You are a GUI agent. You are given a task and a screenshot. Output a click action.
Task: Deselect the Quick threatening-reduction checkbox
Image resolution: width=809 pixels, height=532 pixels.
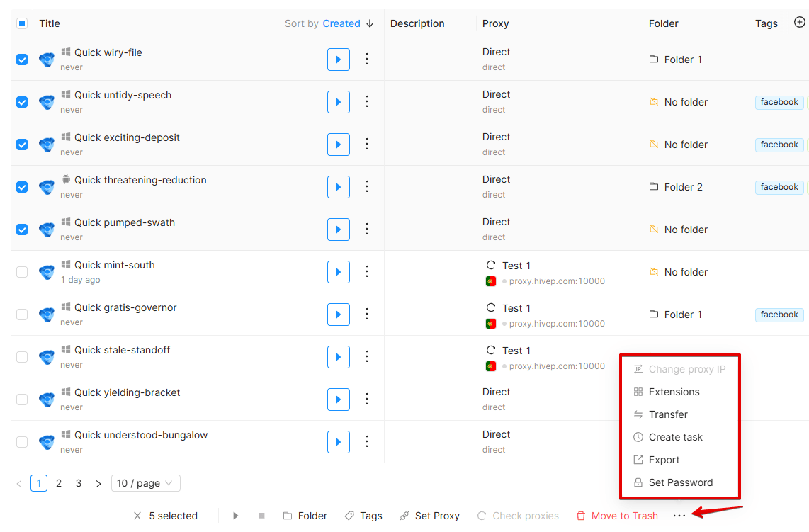22,187
